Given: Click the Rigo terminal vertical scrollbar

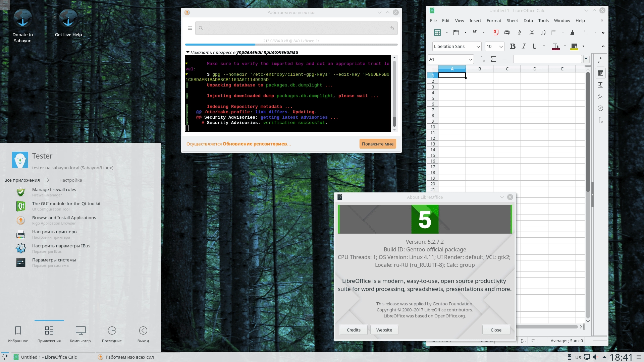Looking at the screenshot, I should (x=394, y=94).
